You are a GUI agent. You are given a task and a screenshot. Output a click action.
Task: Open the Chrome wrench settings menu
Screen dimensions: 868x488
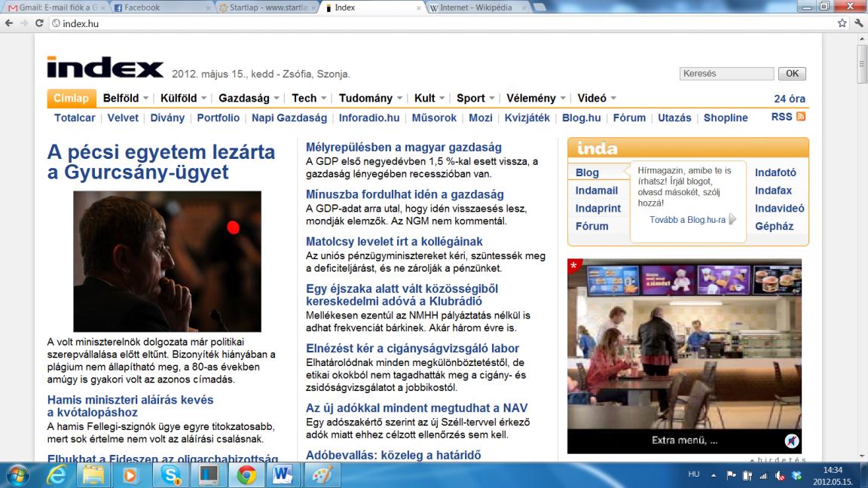(859, 23)
